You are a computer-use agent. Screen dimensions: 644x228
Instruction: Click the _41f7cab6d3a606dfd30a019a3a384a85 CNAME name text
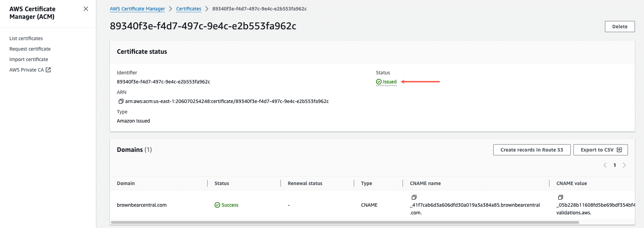475,209
